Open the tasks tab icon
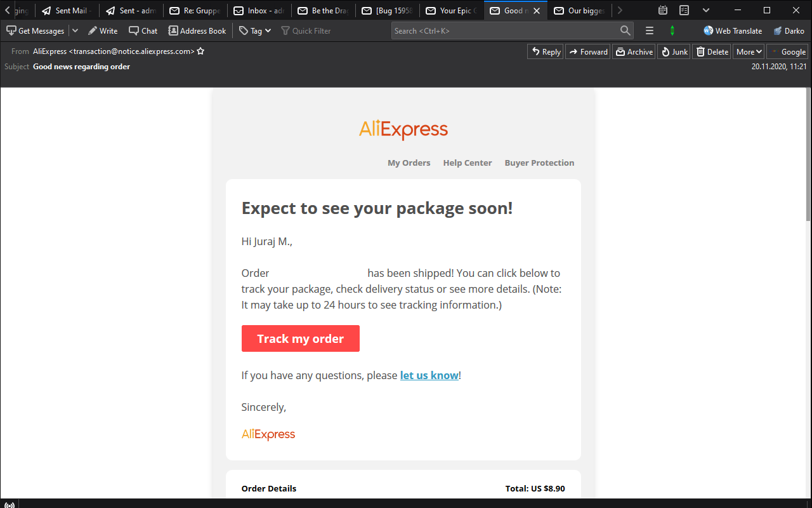 pos(684,10)
